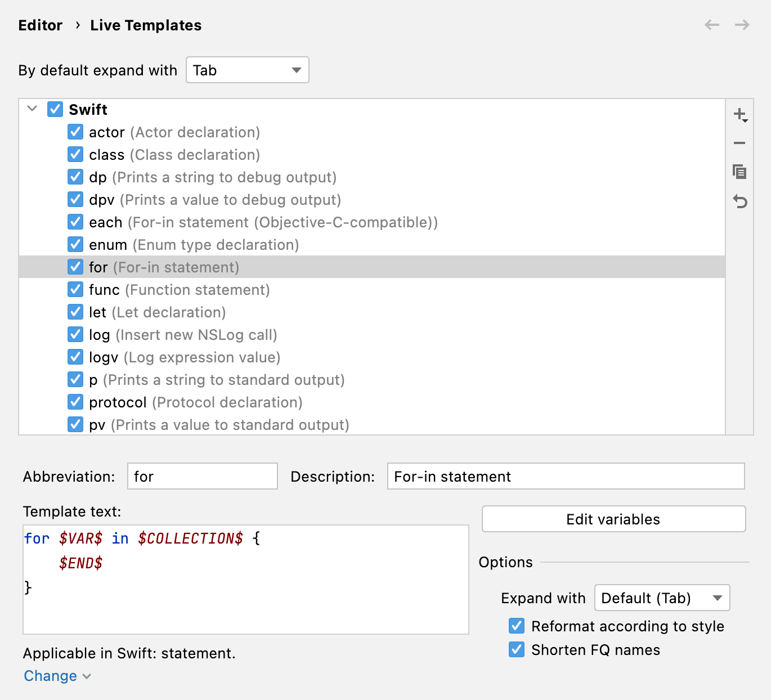Screen dimensions: 771x700
Task: Click inside the Template text editor
Action: 246,580
